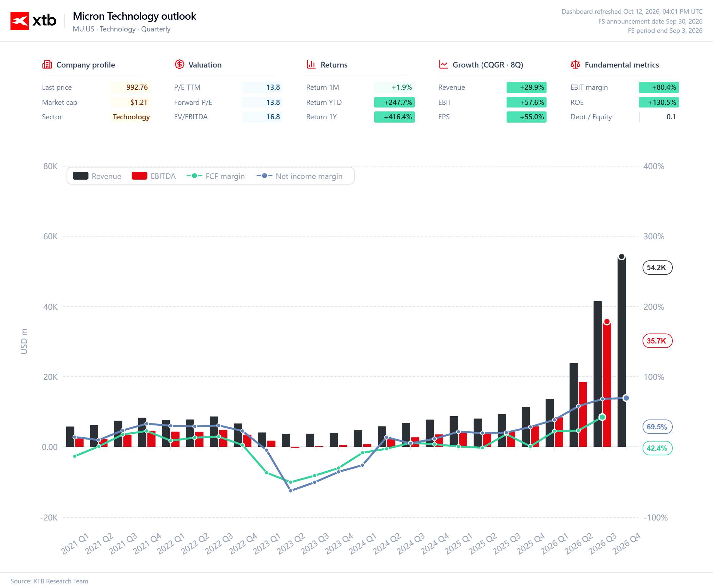Click the Valuation dollar icon
The height and width of the screenshot is (588, 713).
click(x=179, y=64)
